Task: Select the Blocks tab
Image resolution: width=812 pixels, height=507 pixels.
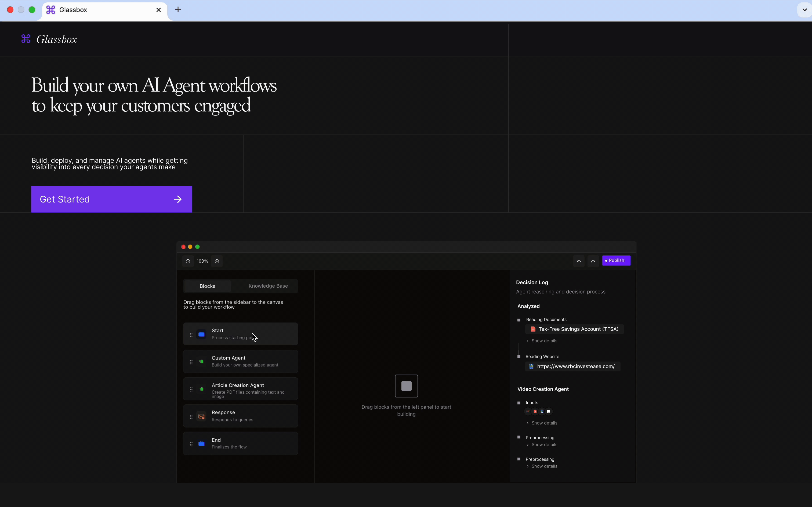Action: click(207, 286)
